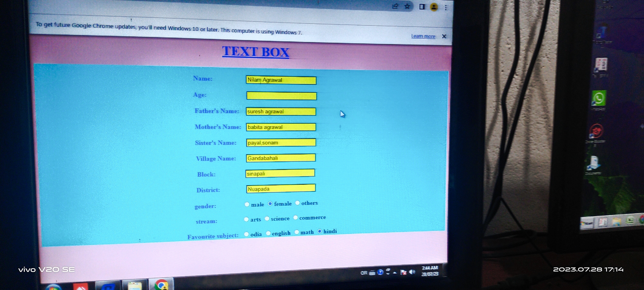This screenshot has height=290, width=644.
Task: Click the TEXT BOX heading link
Action: point(256,52)
